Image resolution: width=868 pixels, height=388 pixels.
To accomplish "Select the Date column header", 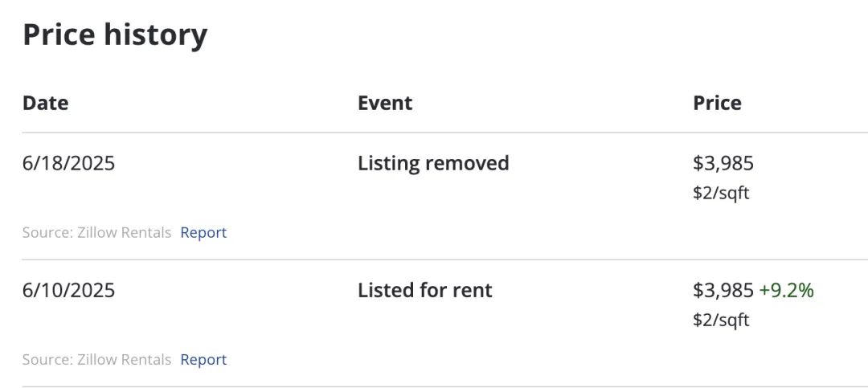I will pos(45,103).
